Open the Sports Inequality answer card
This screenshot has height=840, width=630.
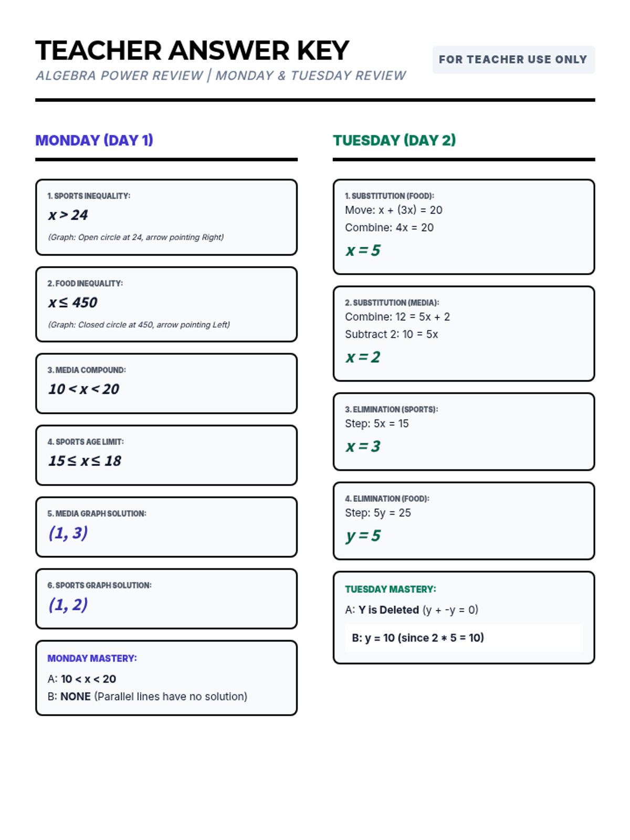coord(166,217)
